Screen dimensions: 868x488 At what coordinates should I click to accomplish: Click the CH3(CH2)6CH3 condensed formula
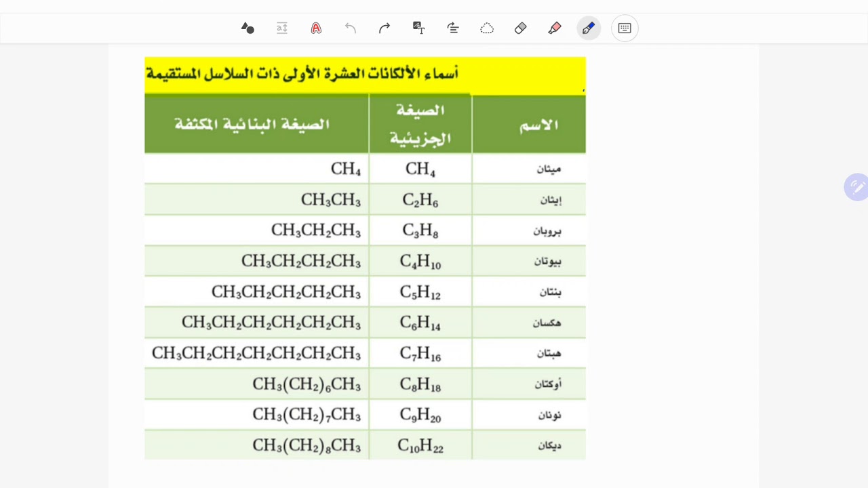[307, 385]
